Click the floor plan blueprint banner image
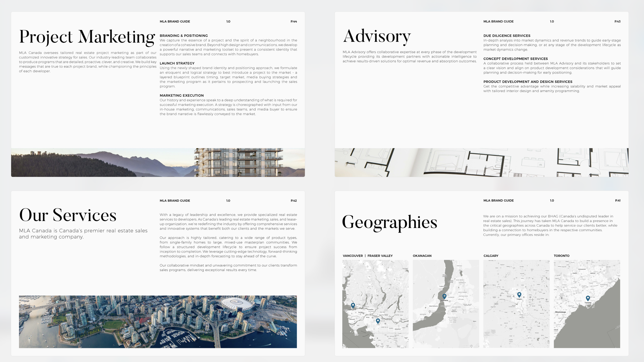 481,162
